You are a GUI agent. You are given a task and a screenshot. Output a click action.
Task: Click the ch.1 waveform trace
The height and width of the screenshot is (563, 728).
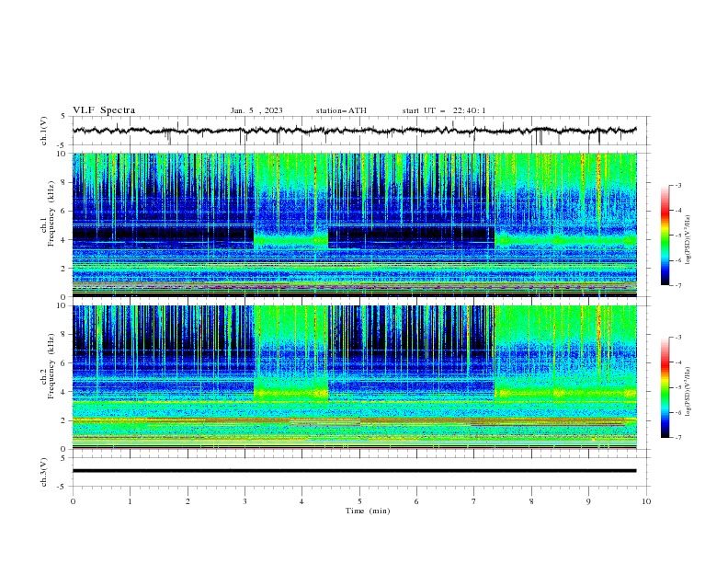pos(354,131)
